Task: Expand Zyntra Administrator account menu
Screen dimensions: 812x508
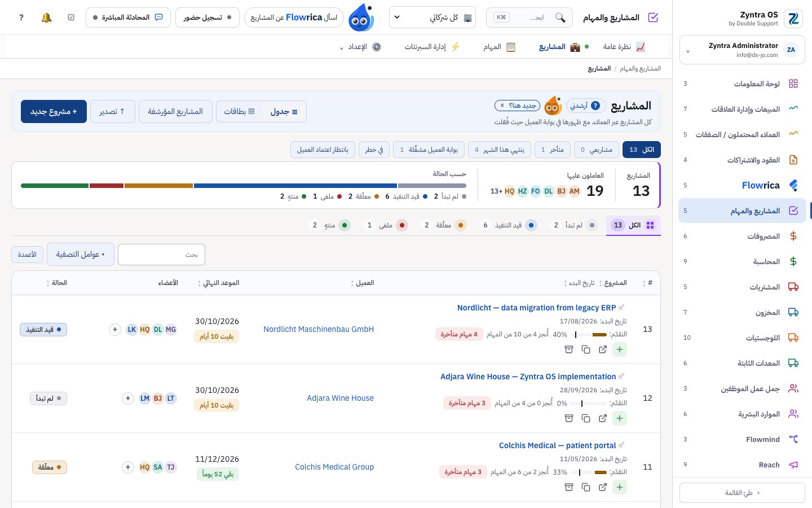Action: [x=742, y=50]
